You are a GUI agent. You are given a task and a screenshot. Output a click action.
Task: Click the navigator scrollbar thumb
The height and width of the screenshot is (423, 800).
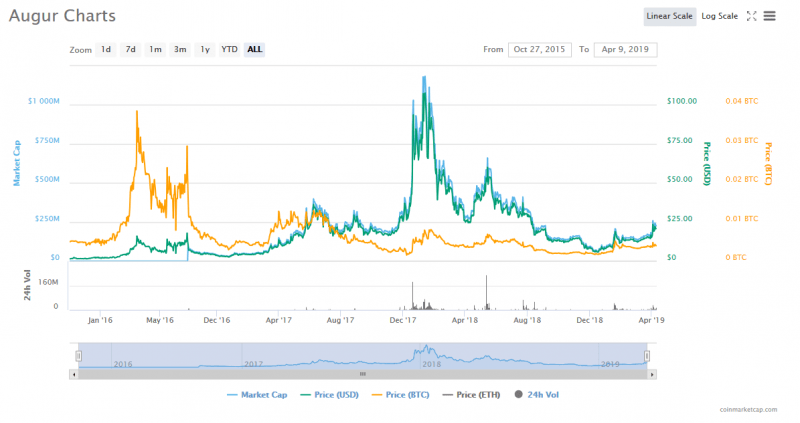pos(363,374)
